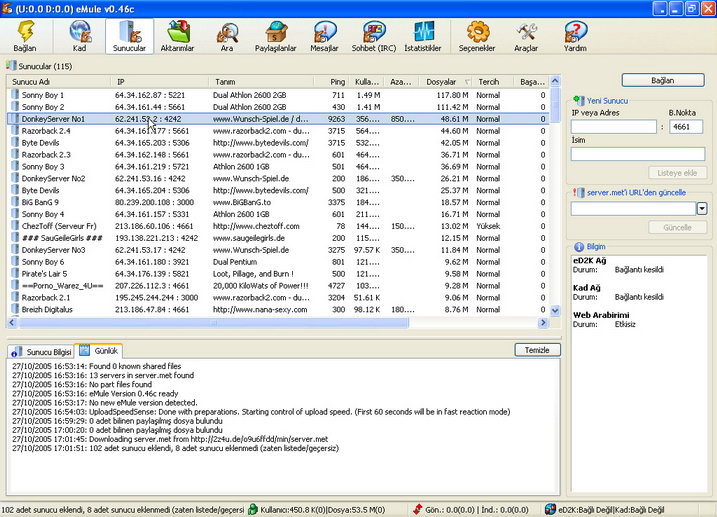Click the B.Nokta port field showing 4661
The height and width of the screenshot is (517, 717).
click(x=686, y=127)
